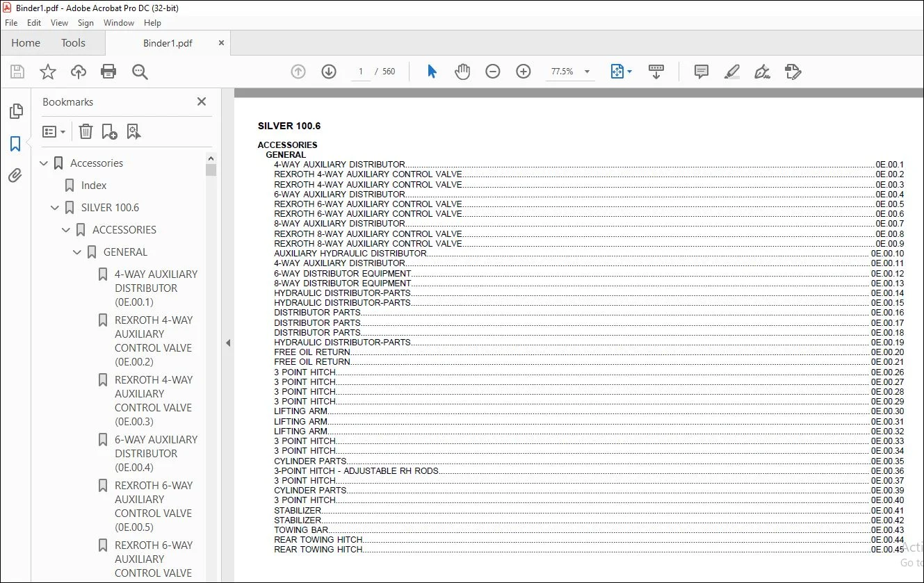Click the scrolling mode keyboard icon

[x=656, y=72]
